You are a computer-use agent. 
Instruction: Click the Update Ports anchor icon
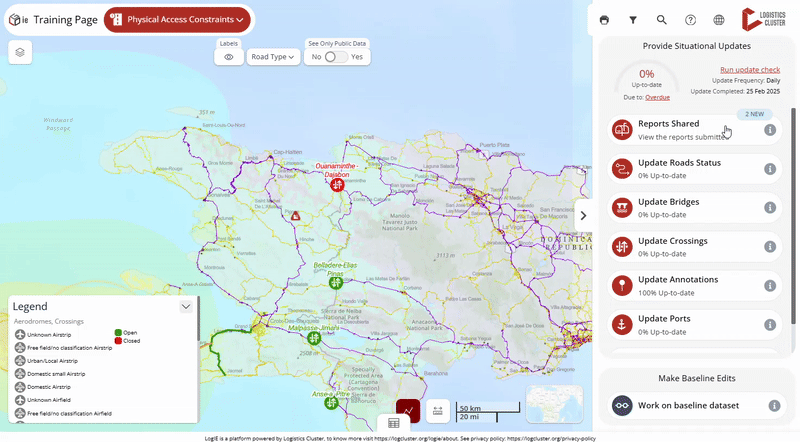click(622, 325)
